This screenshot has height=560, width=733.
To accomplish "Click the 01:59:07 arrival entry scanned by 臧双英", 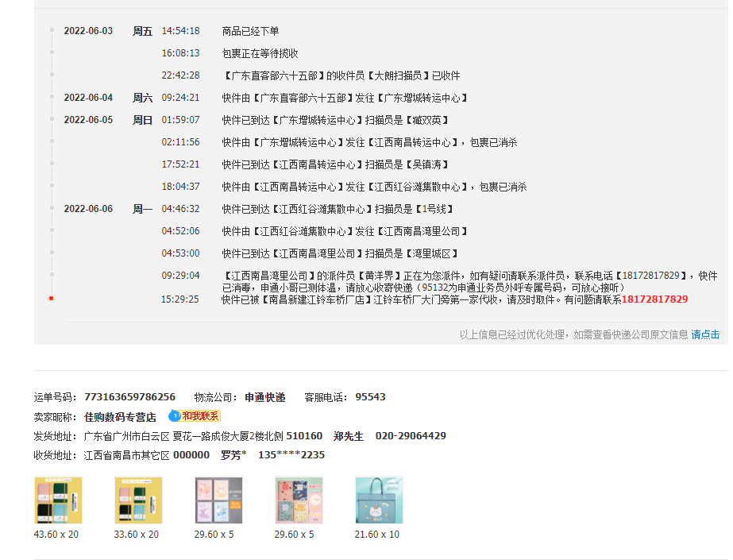I will click(x=335, y=120).
